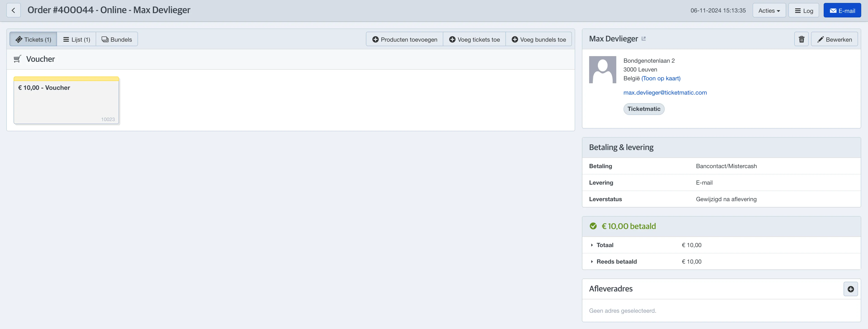The image size is (868, 329).
Task: Add a delivery address with plus icon
Action: (851, 289)
